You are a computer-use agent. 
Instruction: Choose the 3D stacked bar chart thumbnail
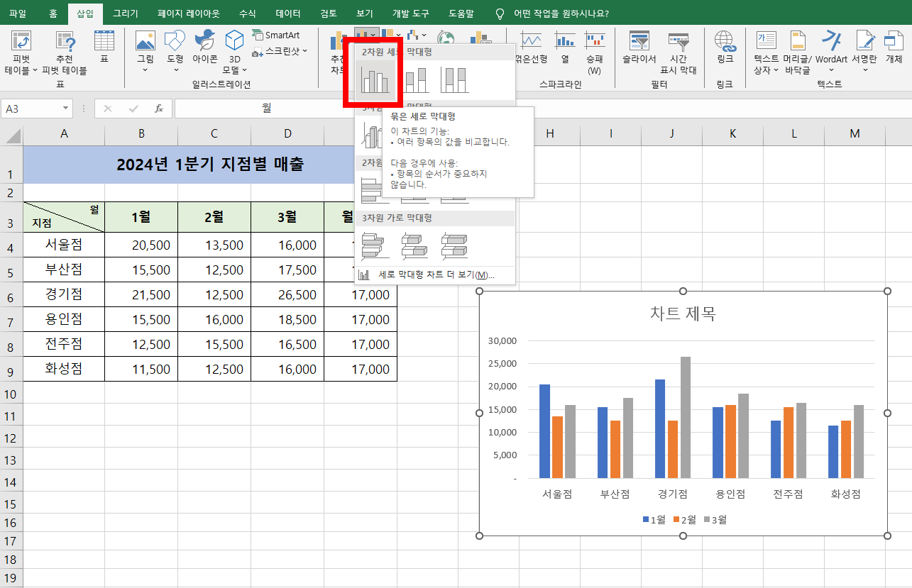(415, 246)
